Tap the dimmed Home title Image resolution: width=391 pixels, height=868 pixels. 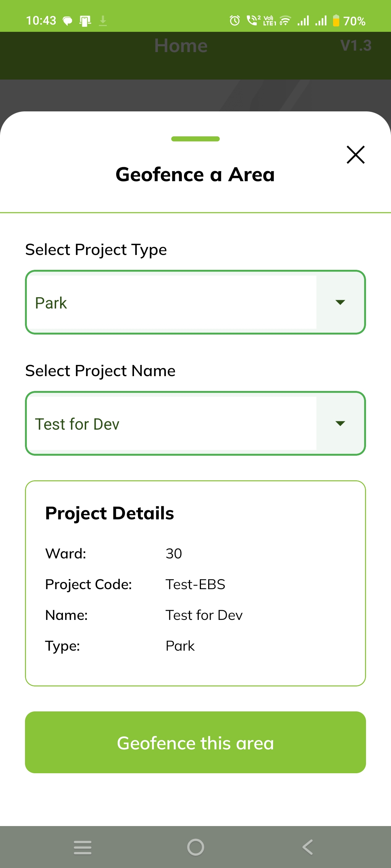[181, 46]
